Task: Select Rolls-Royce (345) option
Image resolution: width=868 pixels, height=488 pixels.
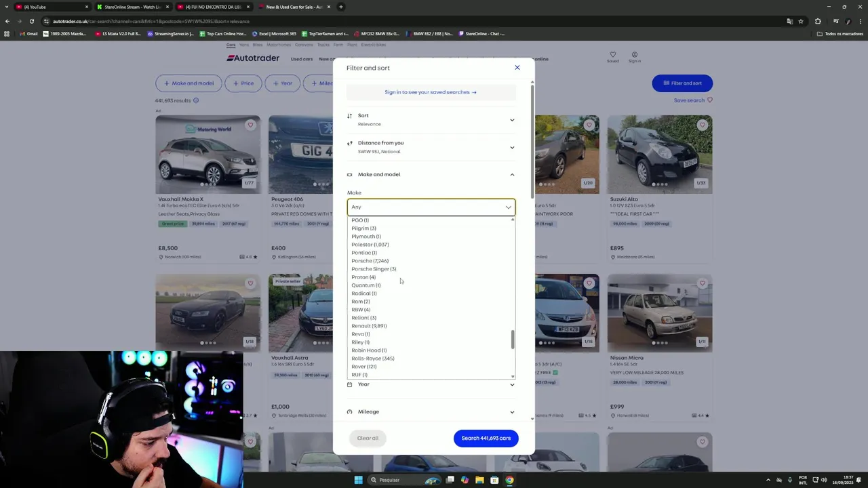Action: click(372, 359)
